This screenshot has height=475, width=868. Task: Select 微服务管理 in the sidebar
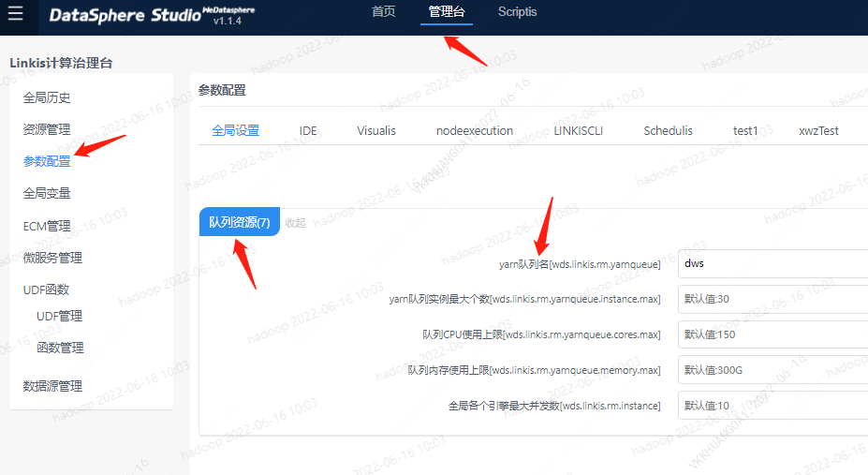click(52, 258)
